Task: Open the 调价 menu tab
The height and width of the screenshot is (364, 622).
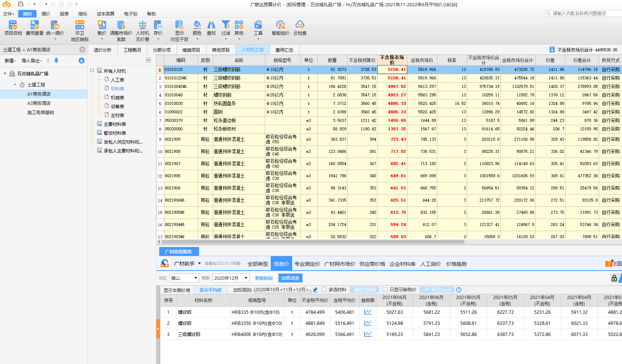Action: coord(46,14)
